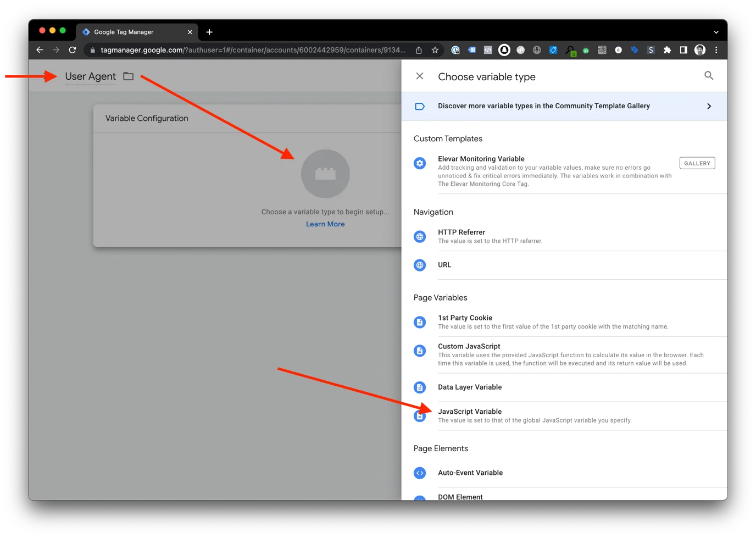Click the HTTP Referrer globe icon
Screen dimensions: 756x538
point(420,237)
